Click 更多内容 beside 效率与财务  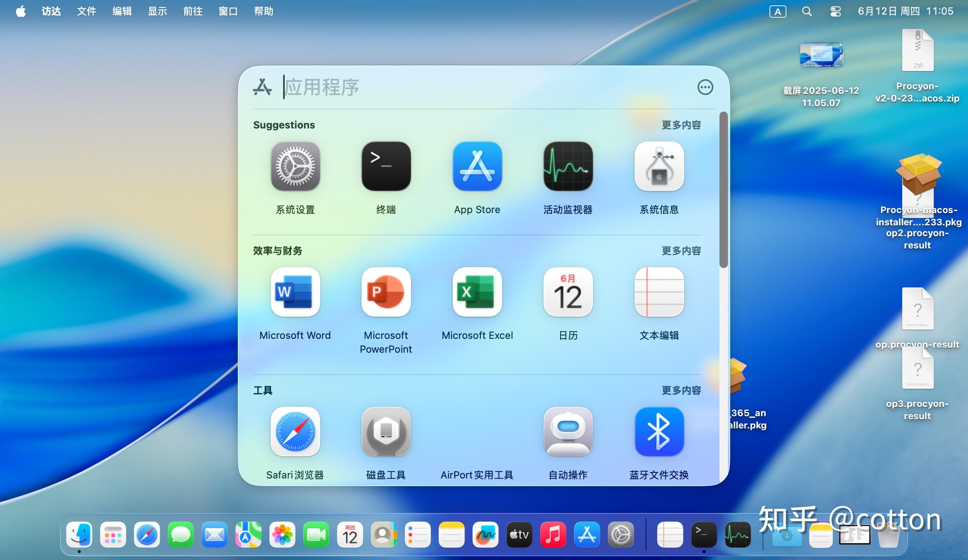(681, 250)
